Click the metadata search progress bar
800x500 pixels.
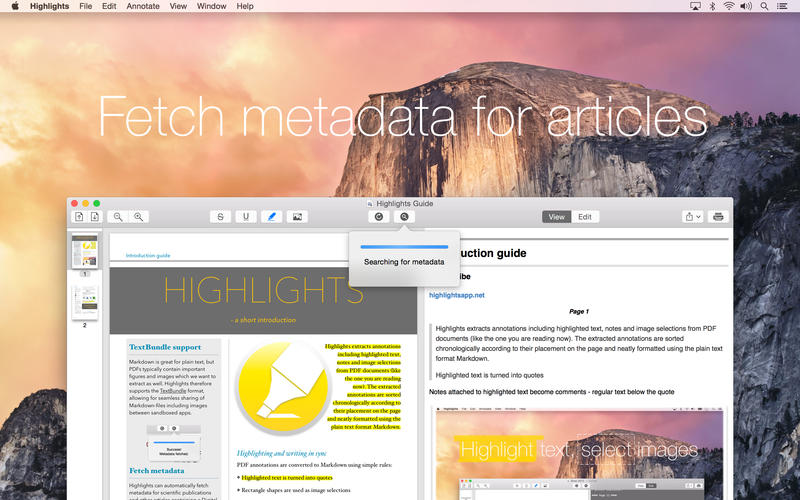pos(404,247)
